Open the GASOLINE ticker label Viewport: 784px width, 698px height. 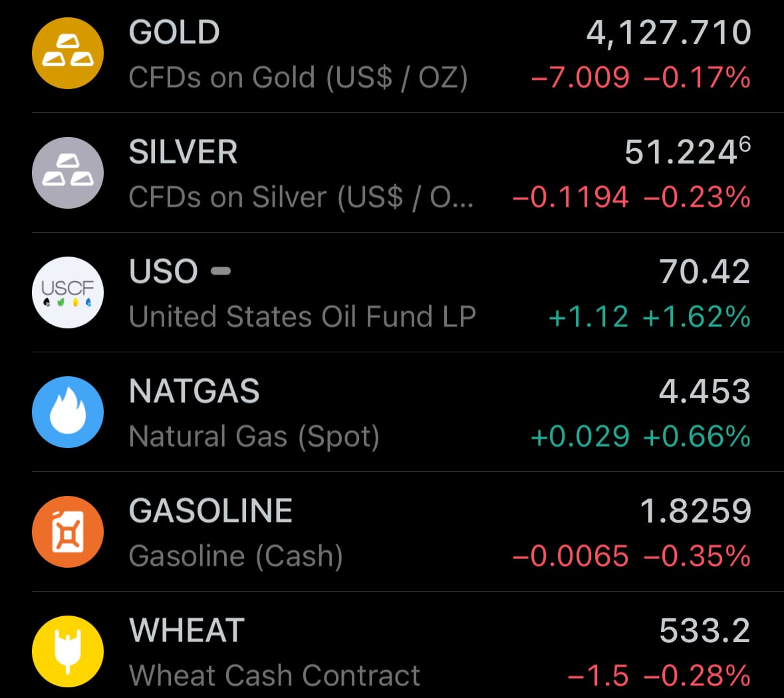211,511
